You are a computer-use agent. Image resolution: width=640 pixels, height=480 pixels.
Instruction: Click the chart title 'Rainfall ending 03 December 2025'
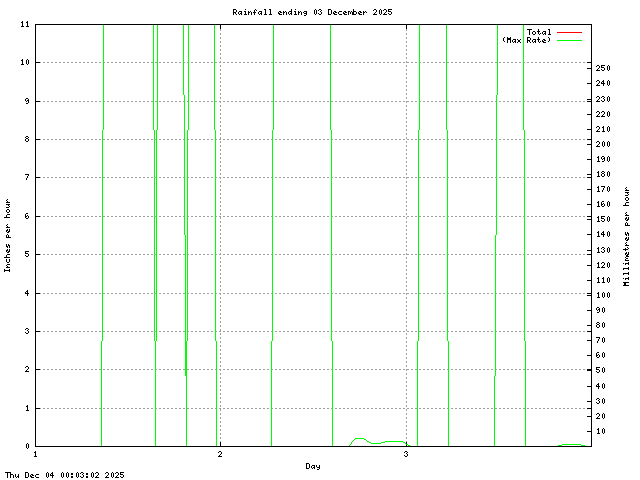pyautogui.click(x=312, y=12)
